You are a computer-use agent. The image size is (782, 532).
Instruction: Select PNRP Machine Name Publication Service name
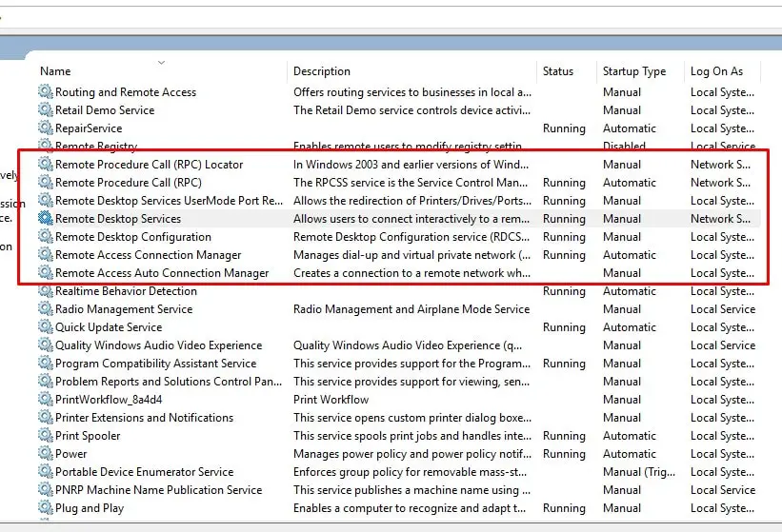[159, 490]
